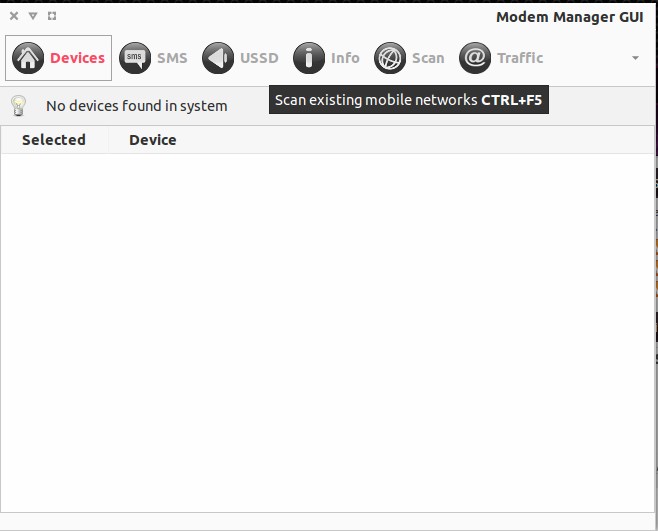Click the Selected column header

click(54, 140)
